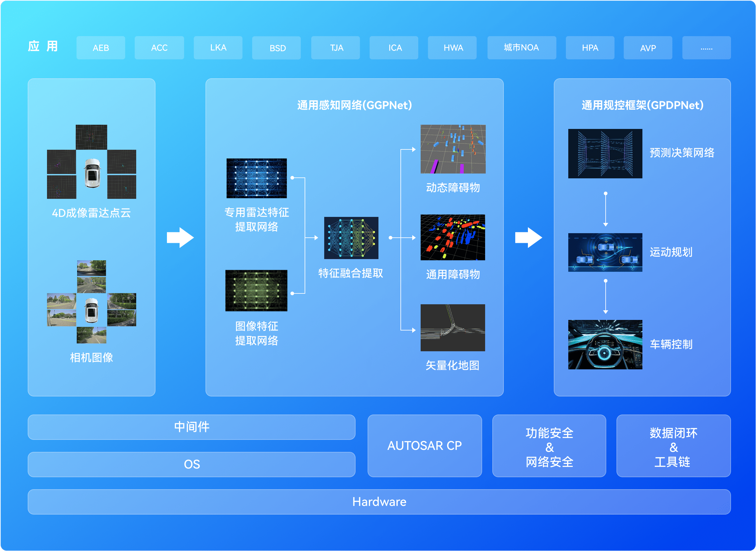The height and width of the screenshot is (551, 756).
Task: Click the 通用规控框架(GPDPNet) title
Action: click(x=643, y=105)
